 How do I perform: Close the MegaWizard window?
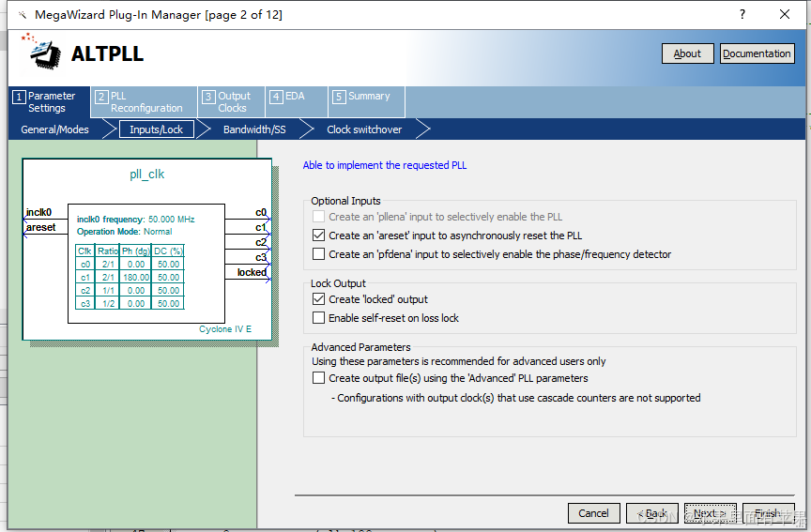[785, 14]
